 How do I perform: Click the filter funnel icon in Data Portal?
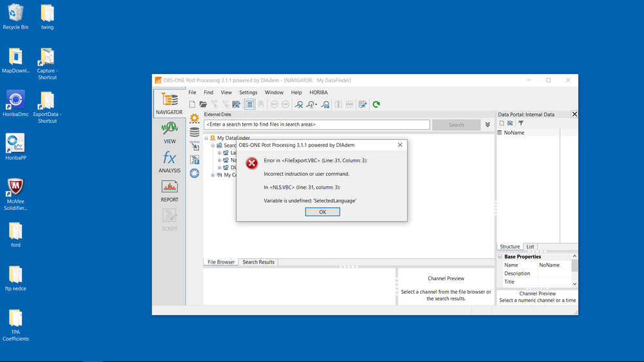[x=521, y=123]
